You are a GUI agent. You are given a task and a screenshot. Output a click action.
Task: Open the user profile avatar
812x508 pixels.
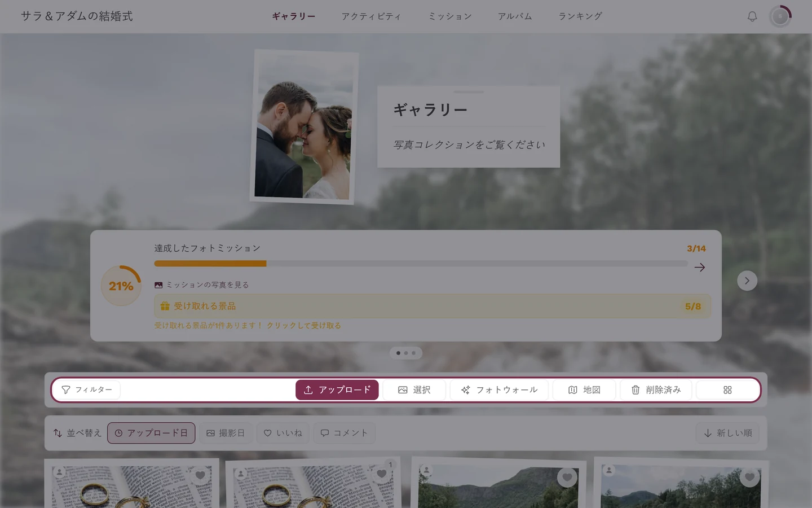pyautogui.click(x=780, y=16)
